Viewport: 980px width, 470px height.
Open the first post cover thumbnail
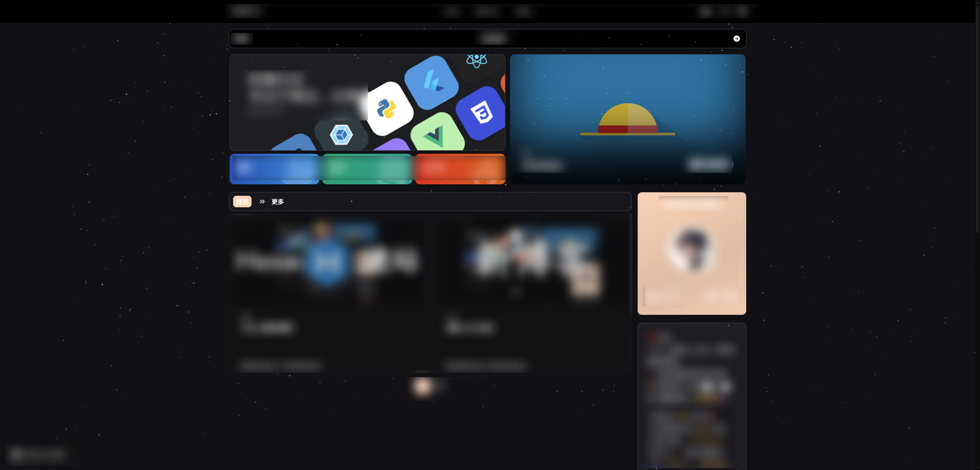tap(328, 260)
